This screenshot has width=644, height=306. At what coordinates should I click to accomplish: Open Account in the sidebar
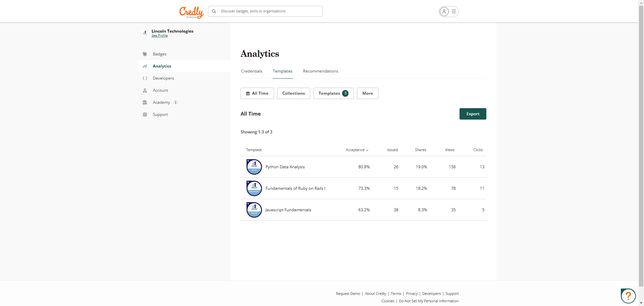[x=160, y=90]
